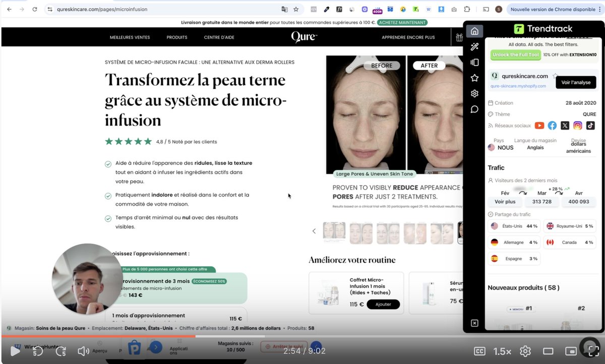Viewport: 605px width, 364px height.
Task: Open the PRODUITS menu
Action: (177, 37)
